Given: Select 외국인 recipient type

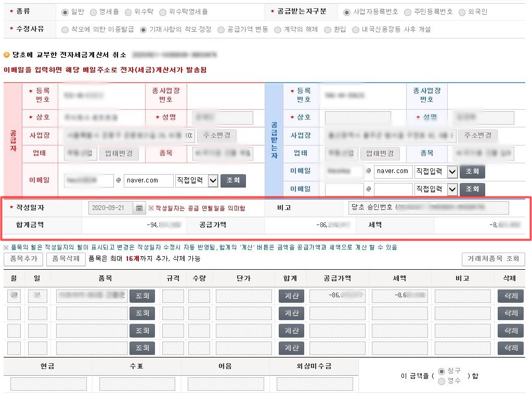Looking at the screenshot, I should 462,12.
